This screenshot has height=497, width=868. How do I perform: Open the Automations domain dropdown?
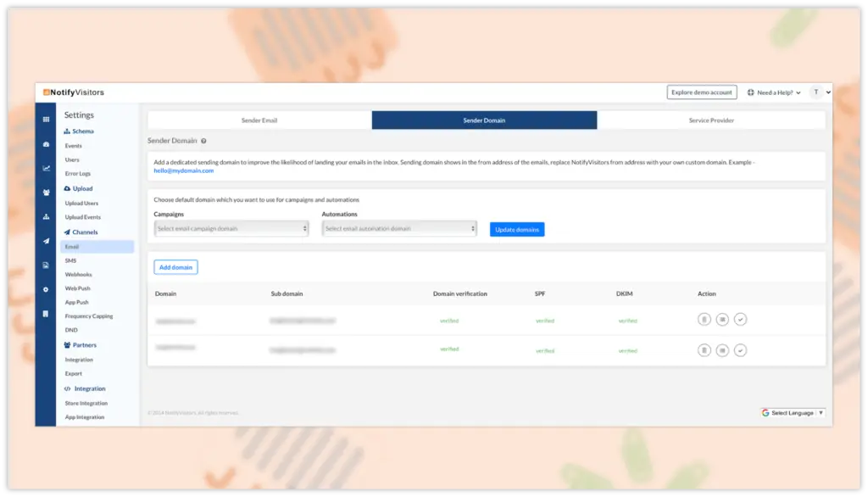point(399,229)
